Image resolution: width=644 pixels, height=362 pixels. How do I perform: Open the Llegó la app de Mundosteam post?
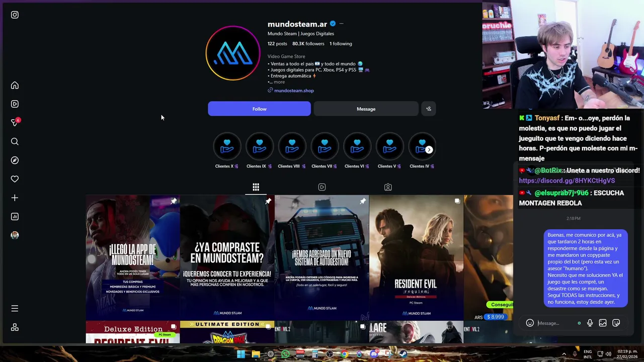click(x=132, y=257)
